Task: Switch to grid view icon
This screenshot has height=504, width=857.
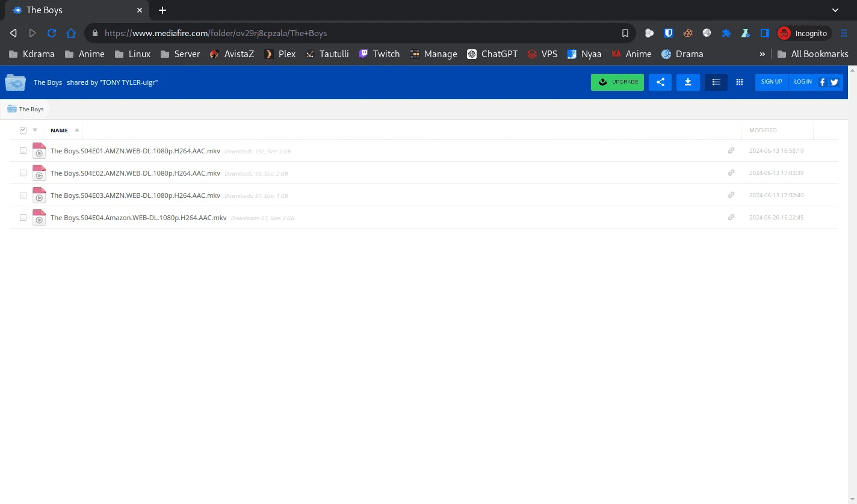Action: click(x=740, y=82)
